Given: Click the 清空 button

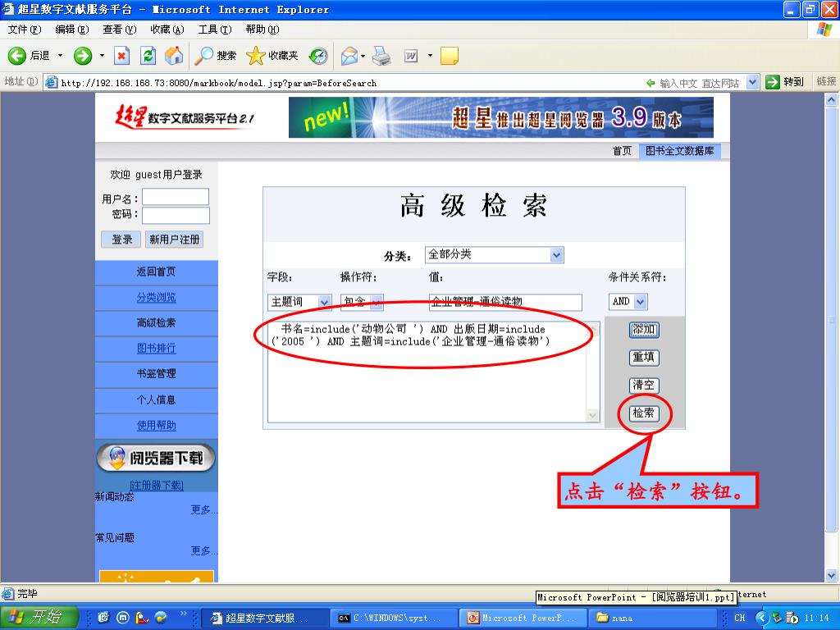Looking at the screenshot, I should pyautogui.click(x=644, y=386).
